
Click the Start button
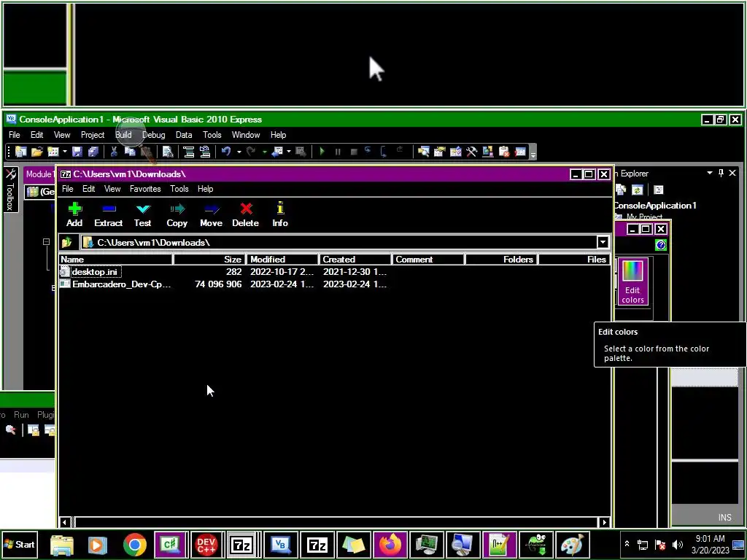pos(20,544)
